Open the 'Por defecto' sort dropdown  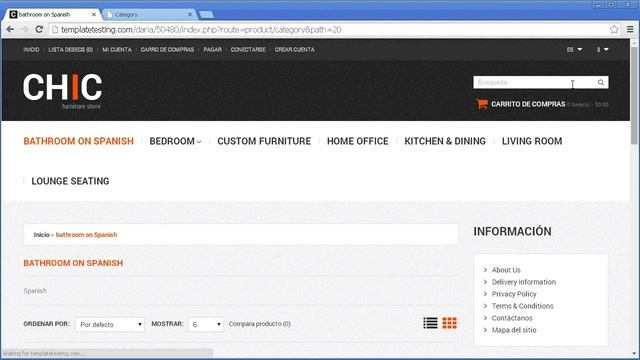tap(110, 324)
